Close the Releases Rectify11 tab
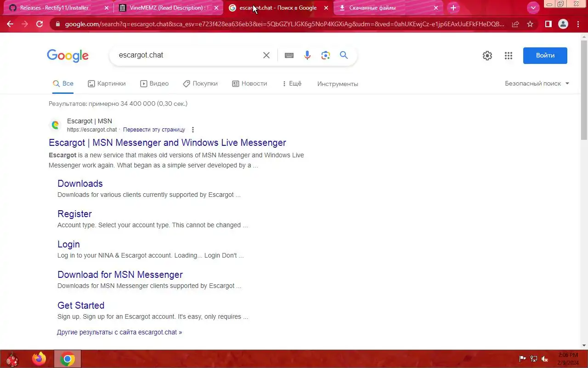Image resolution: width=588 pixels, height=368 pixels. tap(107, 8)
